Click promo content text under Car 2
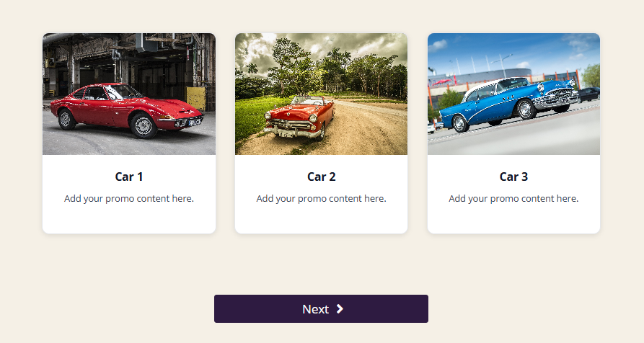The image size is (644, 343). point(321,199)
